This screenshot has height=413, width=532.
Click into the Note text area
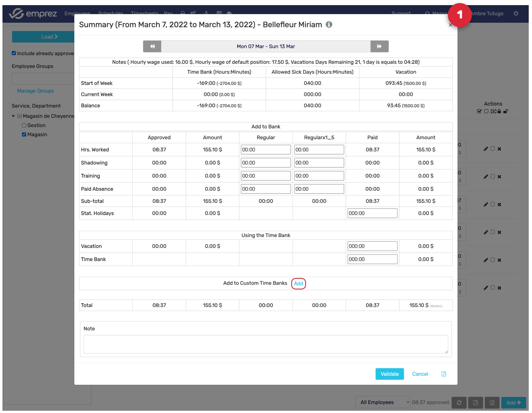coord(266,344)
